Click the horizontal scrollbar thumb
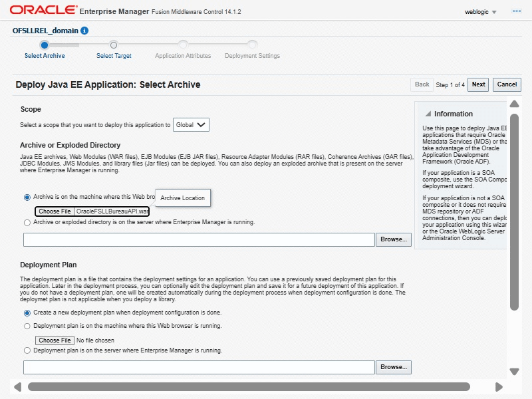The width and height of the screenshot is (532, 399). pyautogui.click(x=249, y=387)
